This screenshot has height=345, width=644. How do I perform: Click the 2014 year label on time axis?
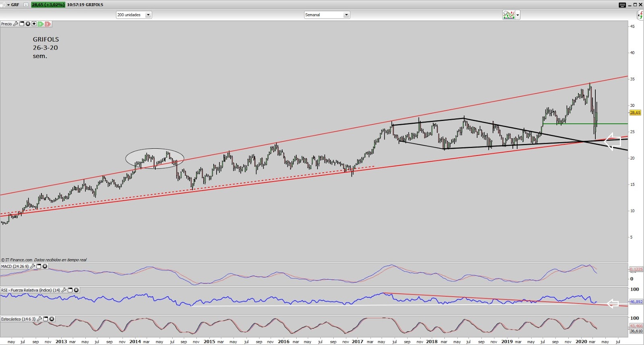click(135, 341)
